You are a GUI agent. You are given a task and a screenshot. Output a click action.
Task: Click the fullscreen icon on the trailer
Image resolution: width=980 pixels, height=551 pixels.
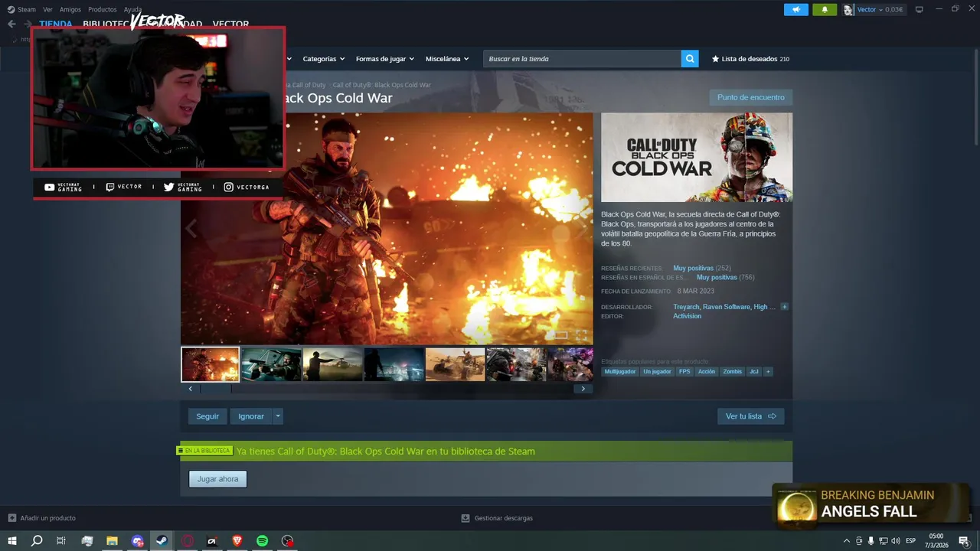click(581, 335)
